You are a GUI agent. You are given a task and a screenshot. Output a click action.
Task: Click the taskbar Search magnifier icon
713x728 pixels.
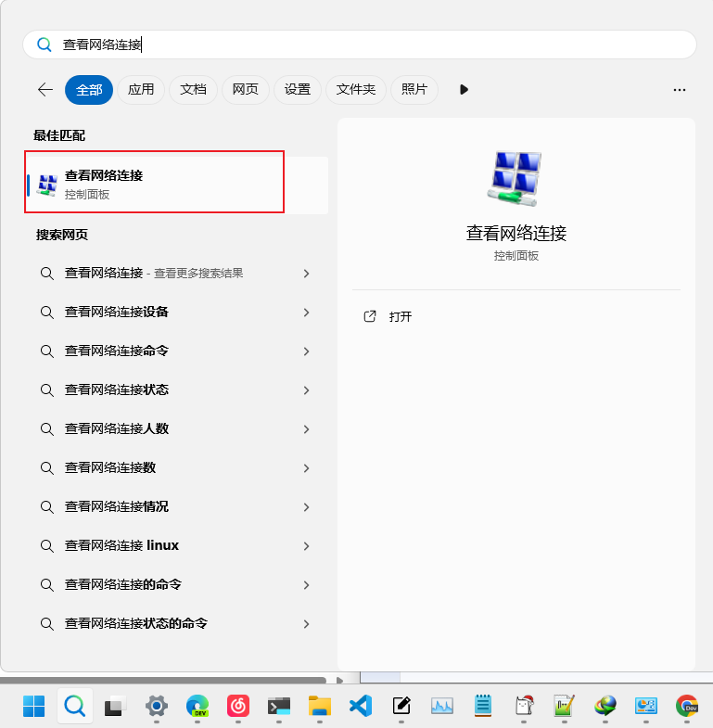pyautogui.click(x=75, y=706)
